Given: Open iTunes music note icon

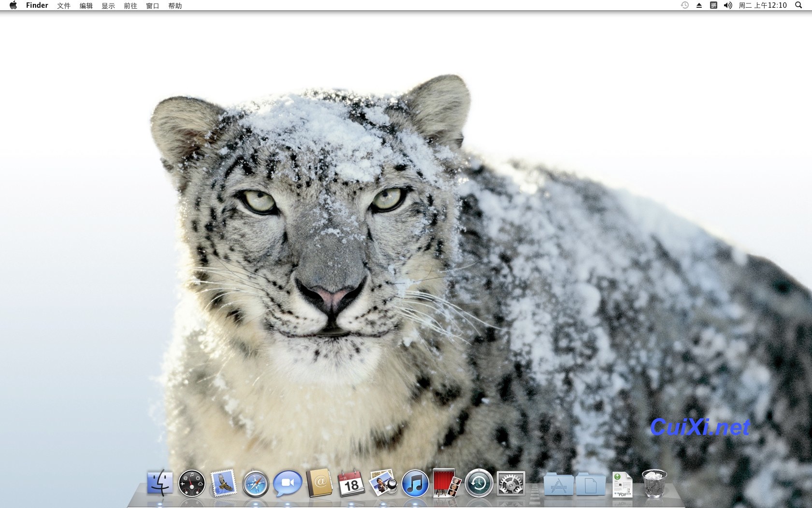Looking at the screenshot, I should click(x=415, y=483).
